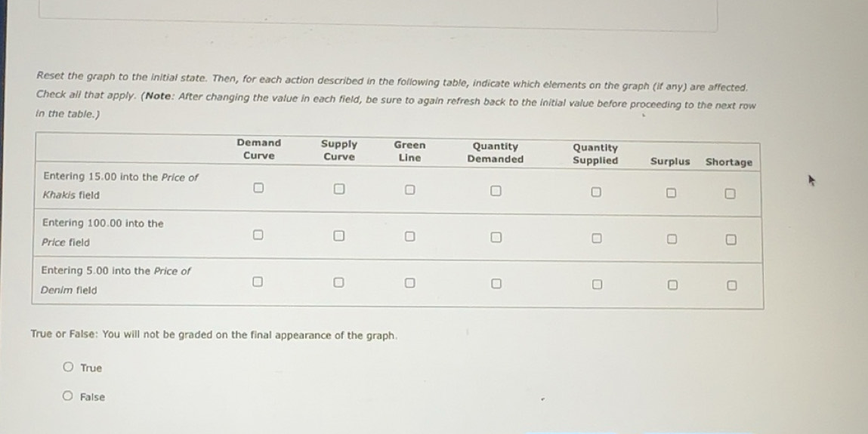Check Quantity Demanded for 100.00 Price field row

(x=495, y=238)
